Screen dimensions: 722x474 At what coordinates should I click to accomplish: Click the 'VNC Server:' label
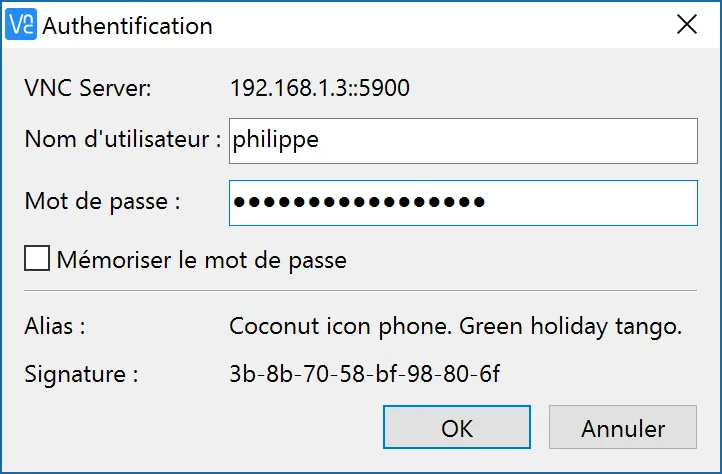coord(87,88)
